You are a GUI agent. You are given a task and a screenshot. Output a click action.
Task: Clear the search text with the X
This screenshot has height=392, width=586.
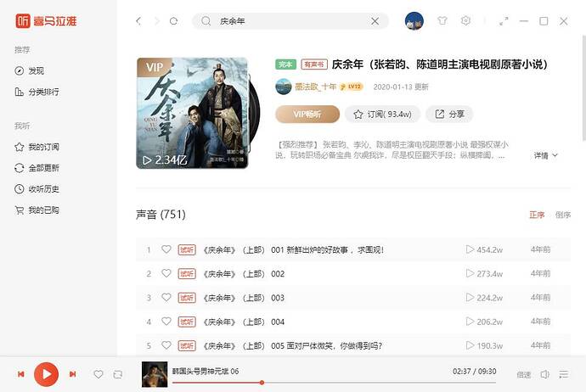(x=375, y=21)
